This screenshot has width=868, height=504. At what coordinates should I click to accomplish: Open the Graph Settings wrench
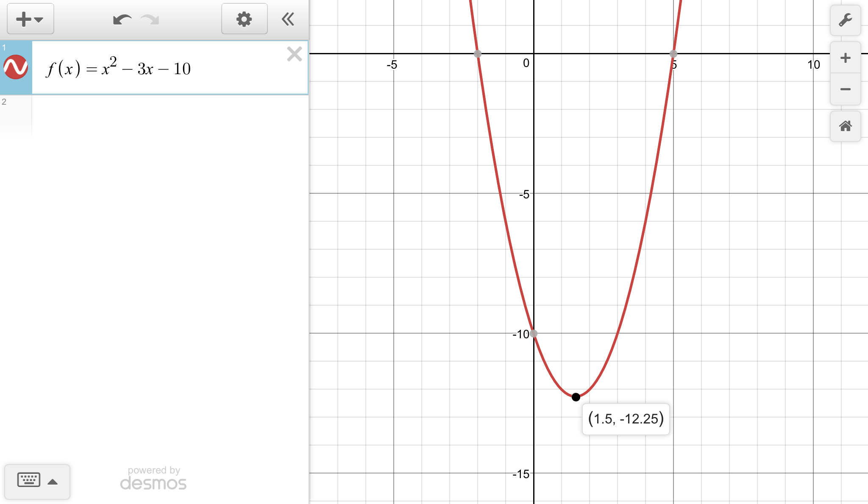845,20
